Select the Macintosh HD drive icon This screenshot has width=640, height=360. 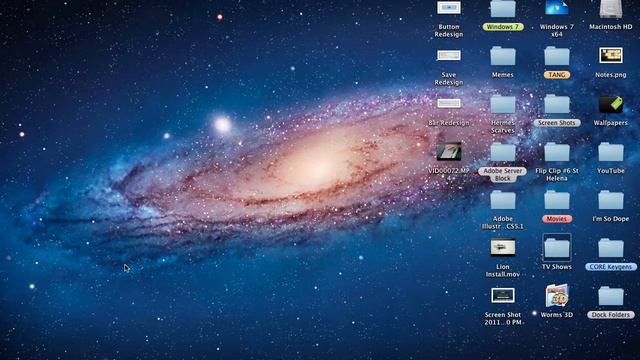pos(611,9)
